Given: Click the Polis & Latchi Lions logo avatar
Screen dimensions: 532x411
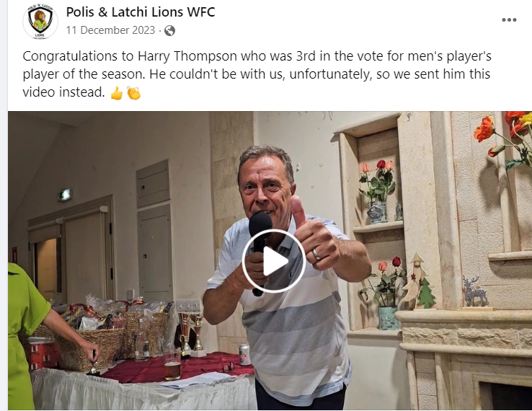Looking at the screenshot, I should coord(40,22).
